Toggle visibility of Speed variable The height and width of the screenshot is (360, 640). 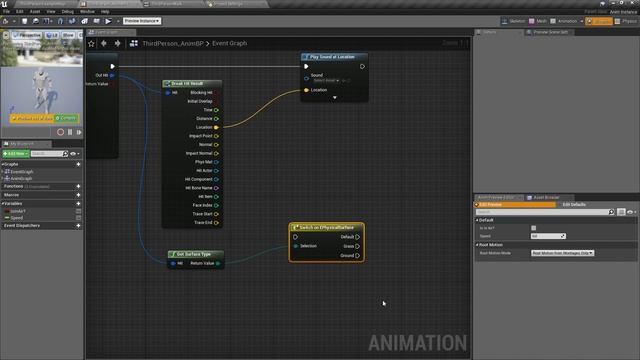(x=78, y=218)
